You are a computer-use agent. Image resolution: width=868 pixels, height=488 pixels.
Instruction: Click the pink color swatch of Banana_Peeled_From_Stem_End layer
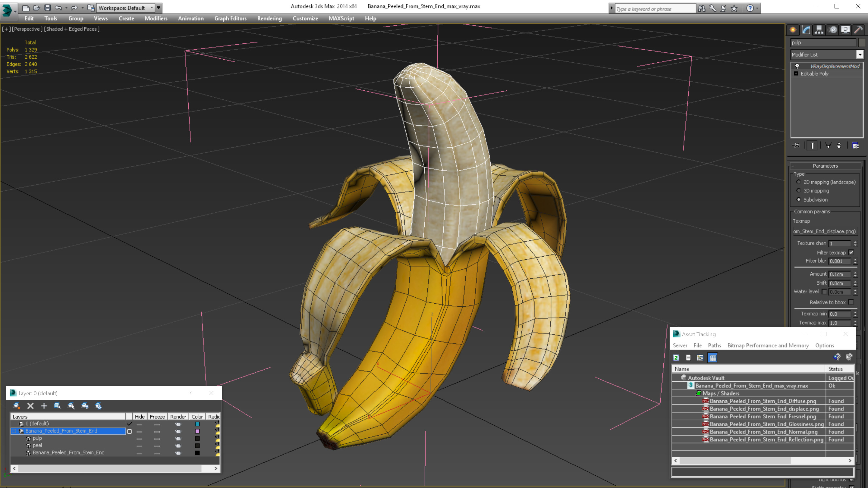click(x=197, y=431)
